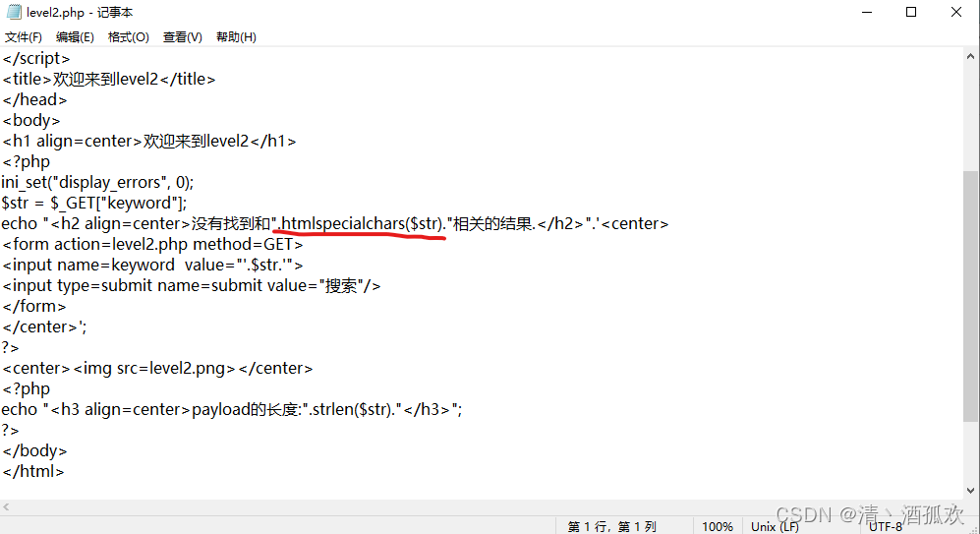Maximize the Notepad window
The image size is (980, 534).
point(911,12)
